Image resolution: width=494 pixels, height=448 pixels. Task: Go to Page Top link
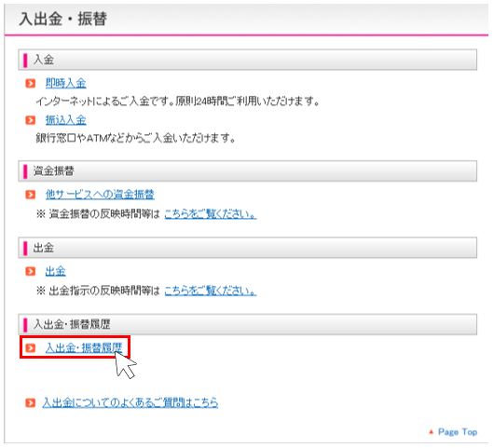click(458, 432)
